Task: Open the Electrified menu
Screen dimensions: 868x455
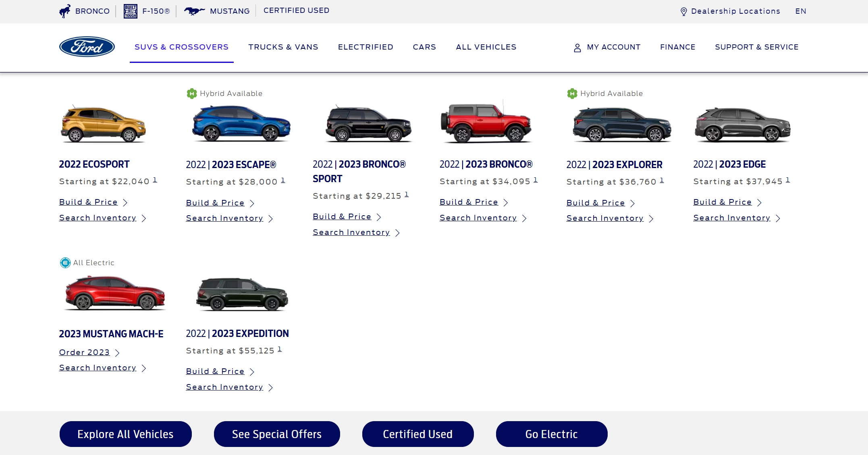Action: [365, 47]
